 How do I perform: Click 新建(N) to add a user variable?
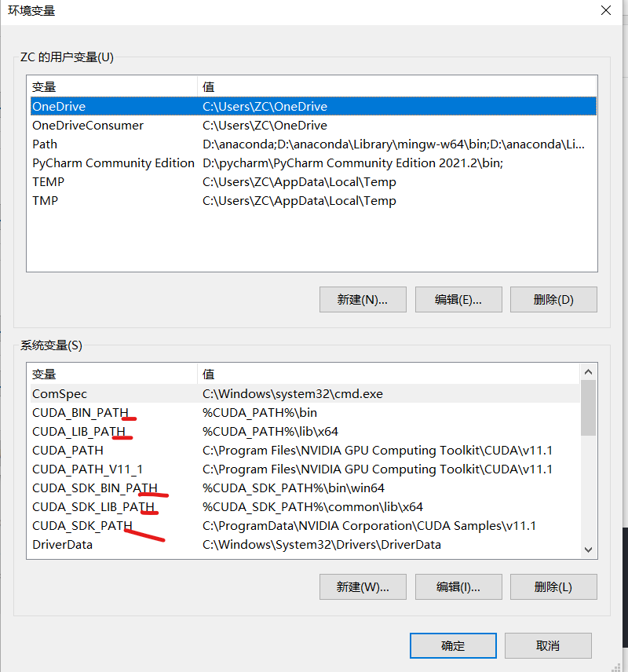point(362,299)
